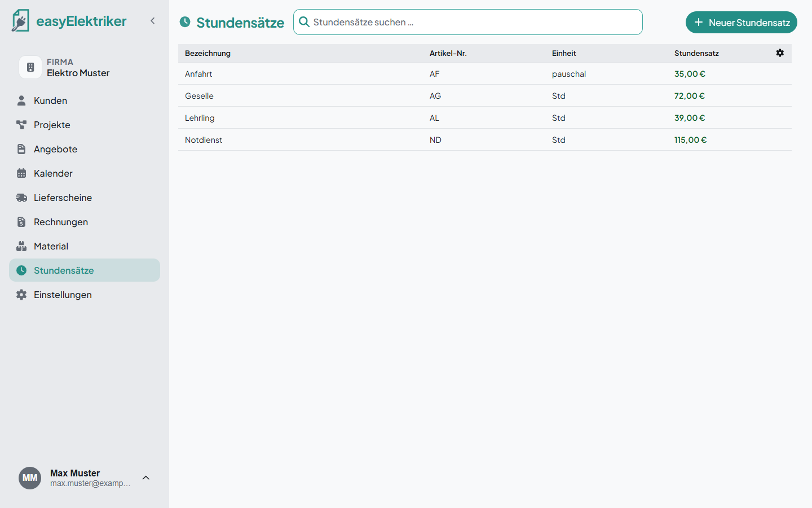Click the Kunden person icon
Screen dimensions: 812x508
click(21, 100)
